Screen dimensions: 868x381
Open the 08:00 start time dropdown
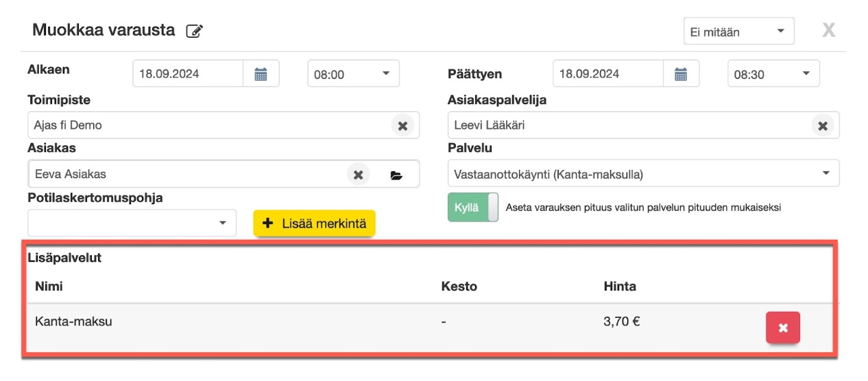coord(353,74)
